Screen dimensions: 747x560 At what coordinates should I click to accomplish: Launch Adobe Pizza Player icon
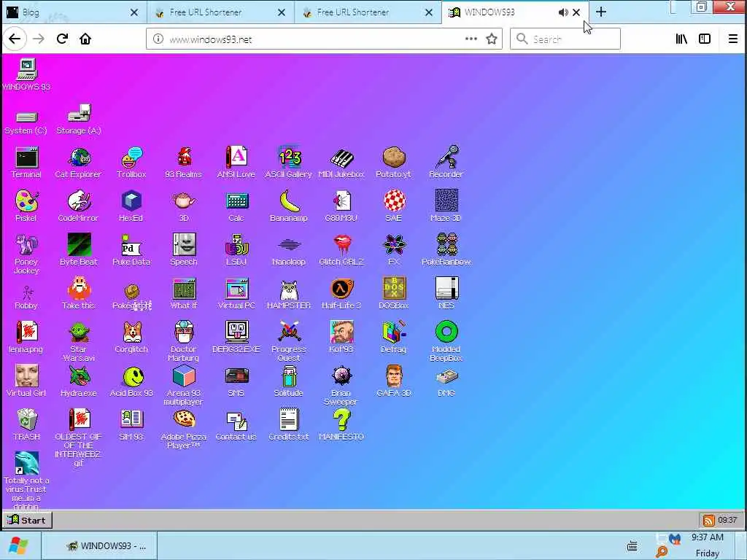click(x=184, y=429)
